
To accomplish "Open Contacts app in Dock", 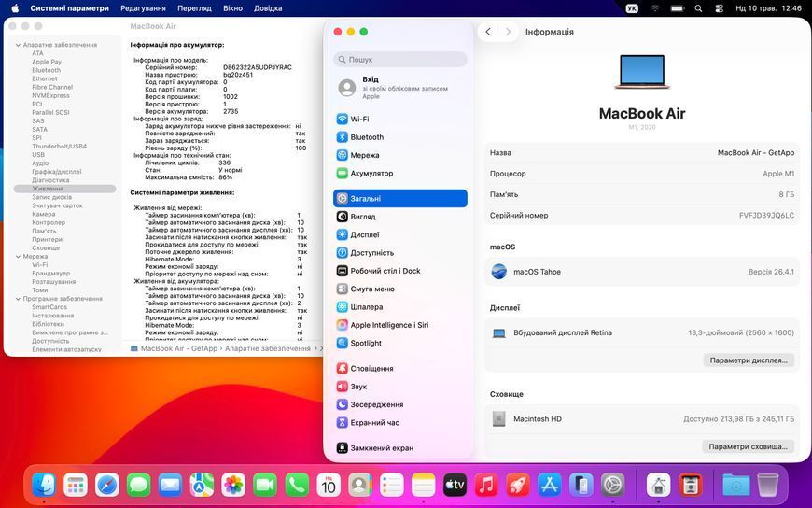I will pyautogui.click(x=360, y=486).
